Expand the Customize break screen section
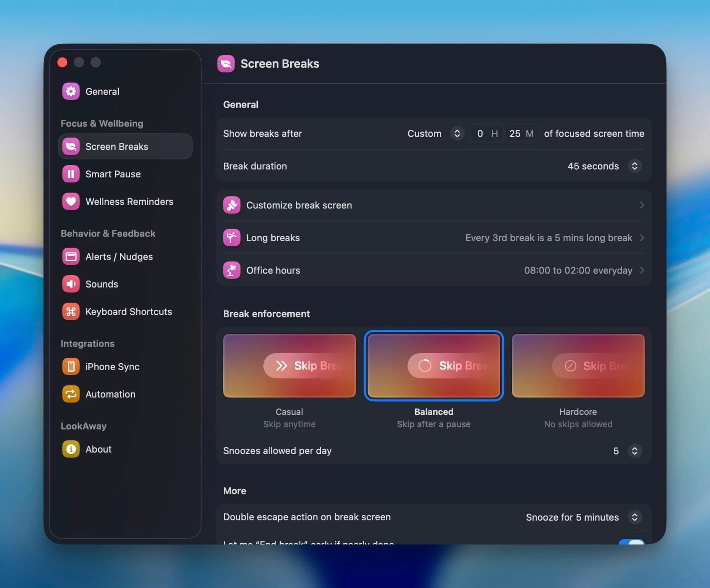Screen dimensions: 710x588 click(x=642, y=205)
